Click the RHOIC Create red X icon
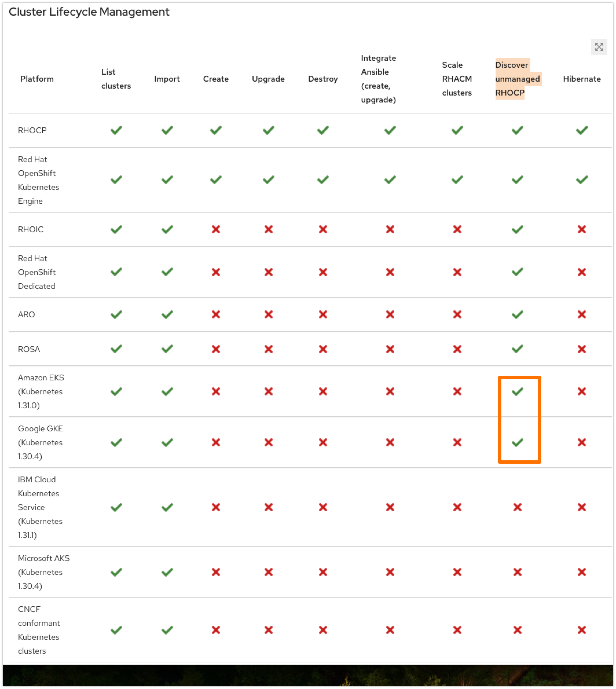Image resolution: width=616 pixels, height=689 pixels. 216,230
